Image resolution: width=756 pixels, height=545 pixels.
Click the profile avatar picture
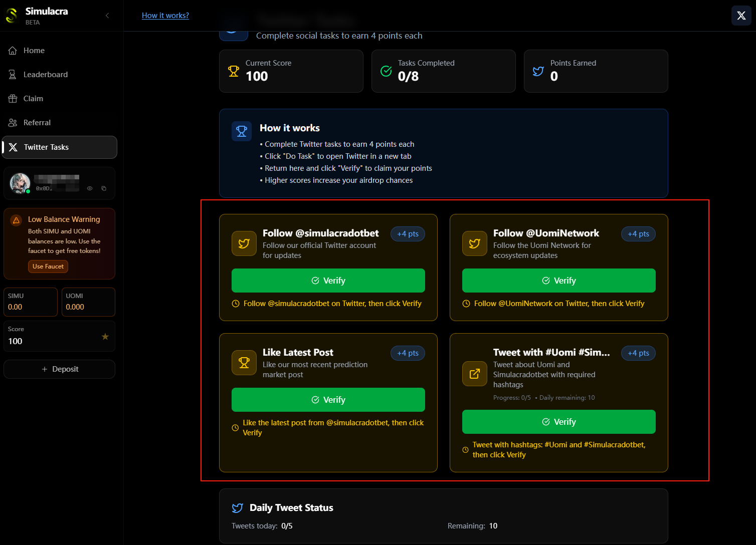(20, 183)
